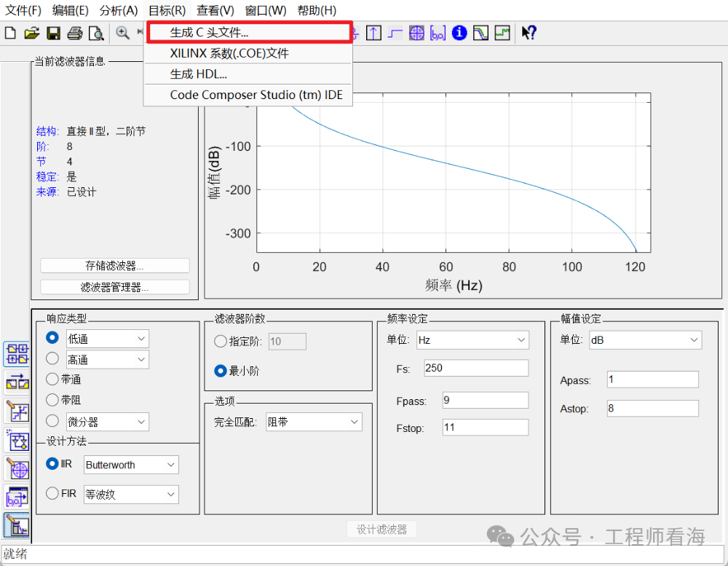Open the 文件(F) menu
The image size is (728, 566).
click(23, 10)
